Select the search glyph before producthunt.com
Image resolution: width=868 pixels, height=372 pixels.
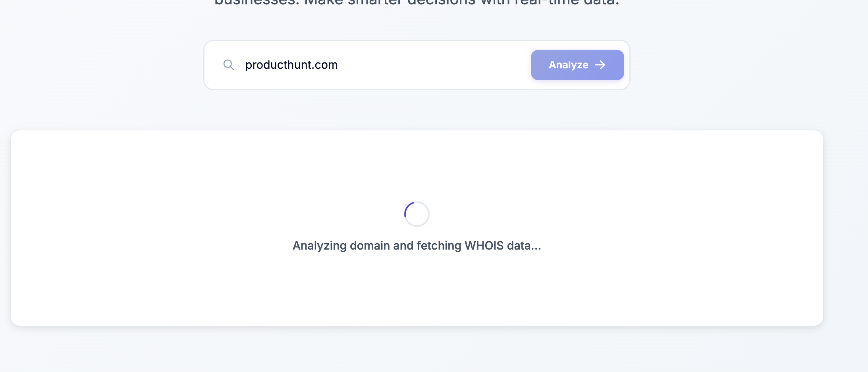click(x=230, y=64)
